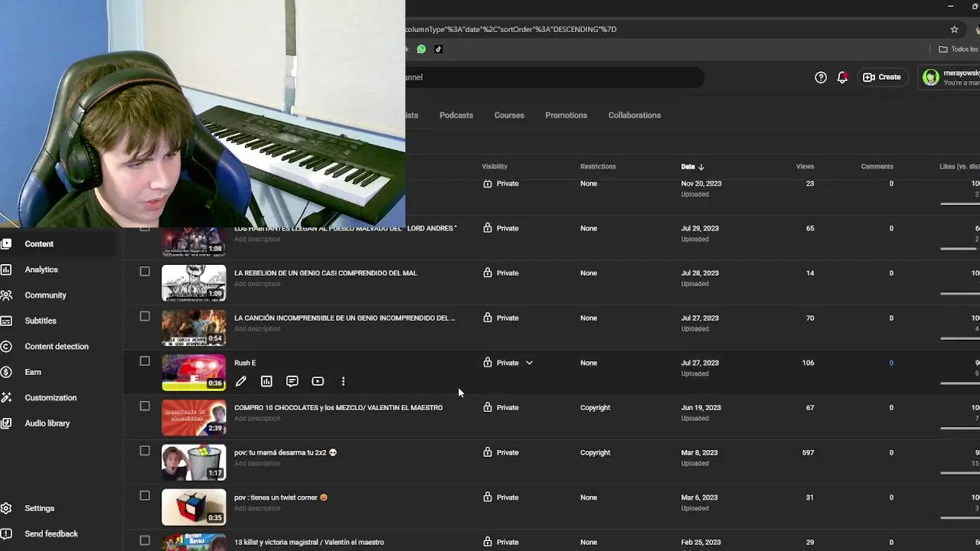Go to the Community sidebar icon
The image size is (980, 551).
pyautogui.click(x=6, y=295)
